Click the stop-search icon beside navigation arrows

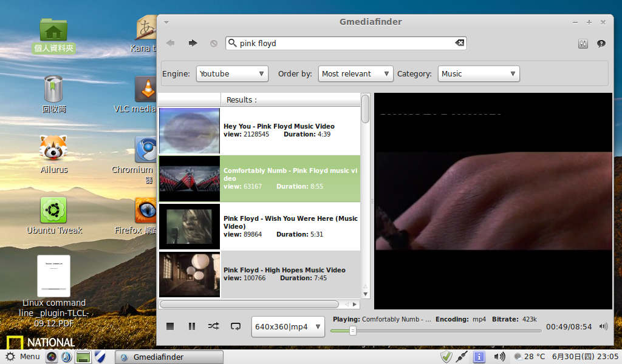(x=214, y=44)
